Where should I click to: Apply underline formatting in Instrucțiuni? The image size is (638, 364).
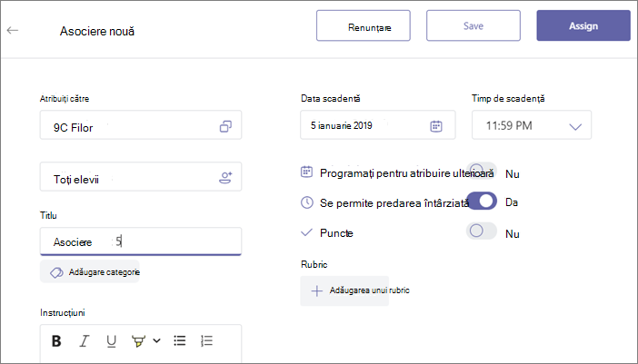tap(111, 340)
